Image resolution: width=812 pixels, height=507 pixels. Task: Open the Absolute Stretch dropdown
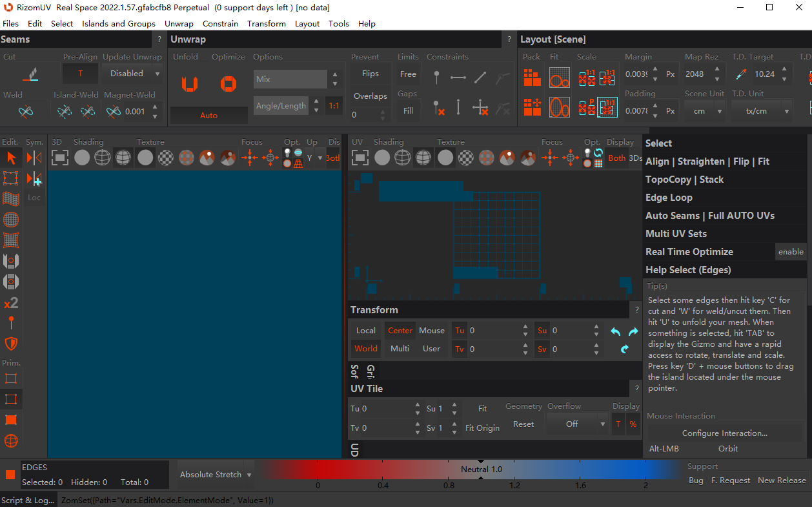click(216, 475)
